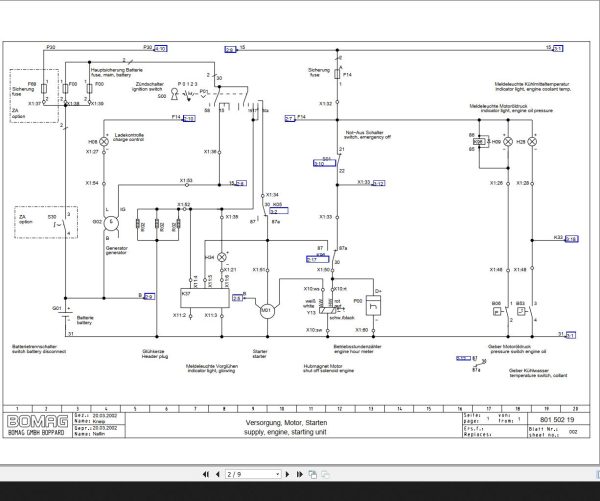Click the 'Zündschalter ignition switch' label

(148, 86)
